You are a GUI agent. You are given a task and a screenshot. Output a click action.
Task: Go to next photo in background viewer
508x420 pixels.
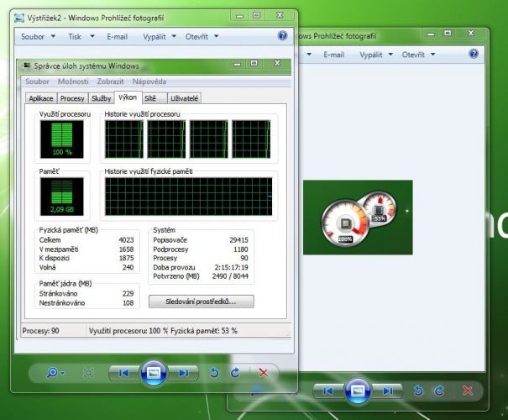point(387,391)
